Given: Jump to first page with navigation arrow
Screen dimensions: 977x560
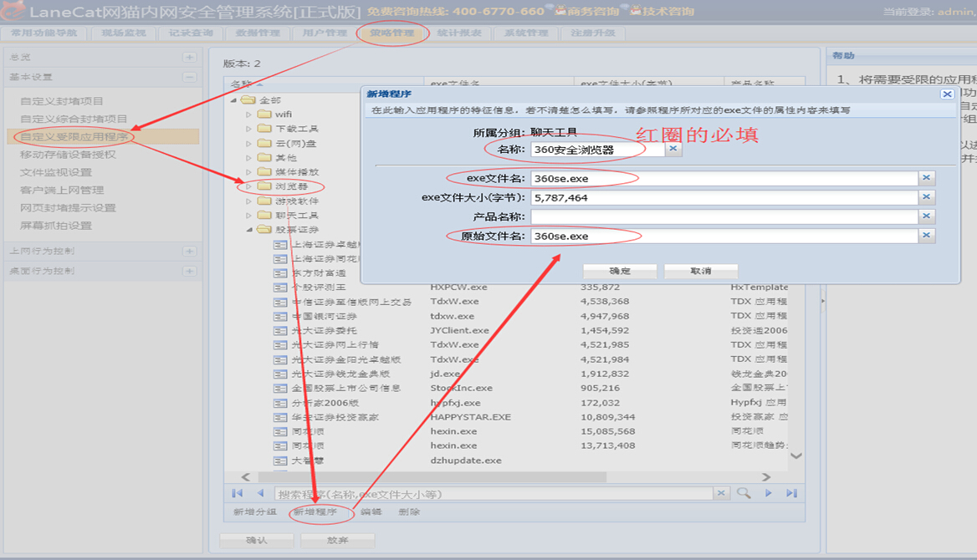Looking at the screenshot, I should [238, 494].
